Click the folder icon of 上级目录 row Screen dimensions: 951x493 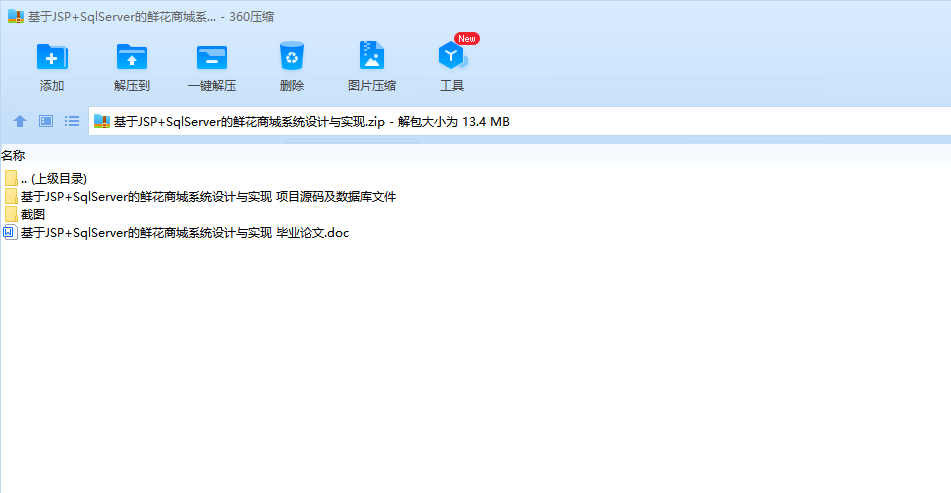tap(11, 178)
